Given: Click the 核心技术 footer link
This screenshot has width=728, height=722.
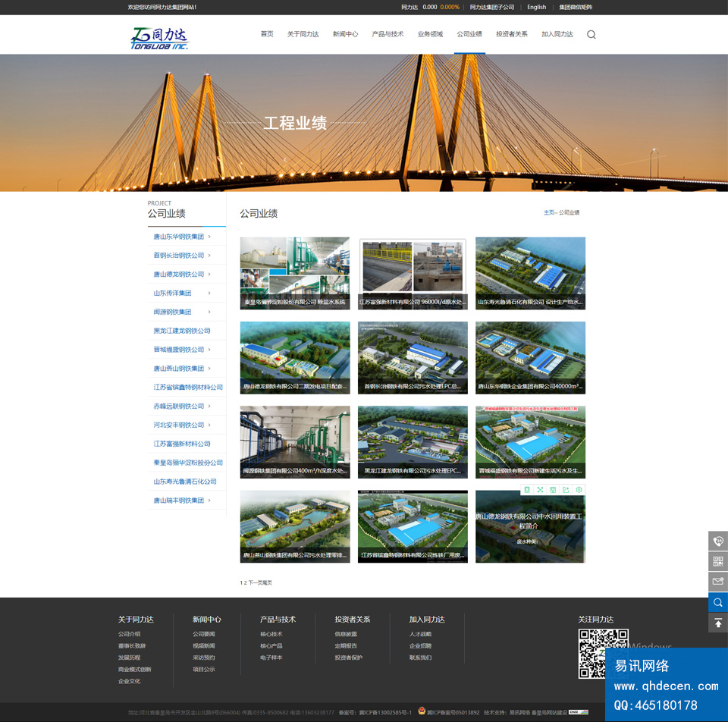Looking at the screenshot, I should pyautogui.click(x=271, y=634).
